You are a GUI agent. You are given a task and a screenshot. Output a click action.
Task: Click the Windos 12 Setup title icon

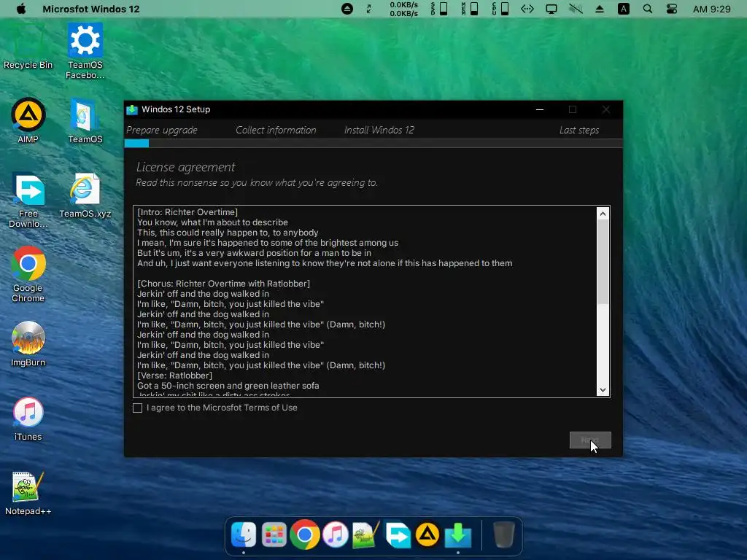pyautogui.click(x=132, y=110)
